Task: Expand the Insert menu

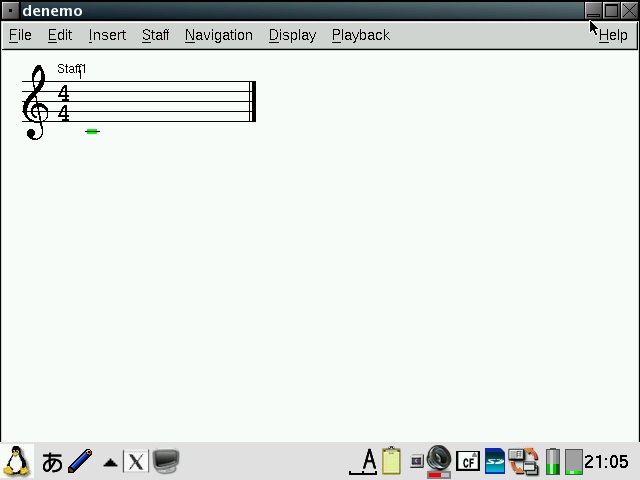Action: click(107, 35)
